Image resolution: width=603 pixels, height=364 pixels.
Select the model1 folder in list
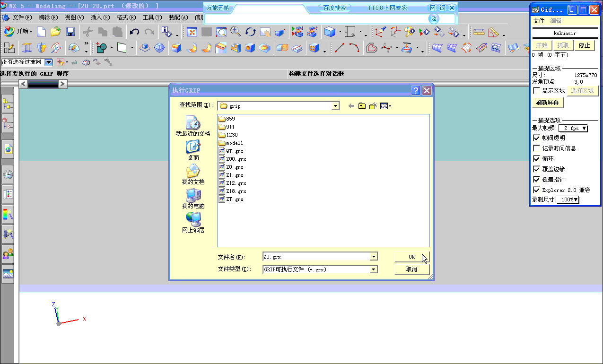[x=231, y=143]
